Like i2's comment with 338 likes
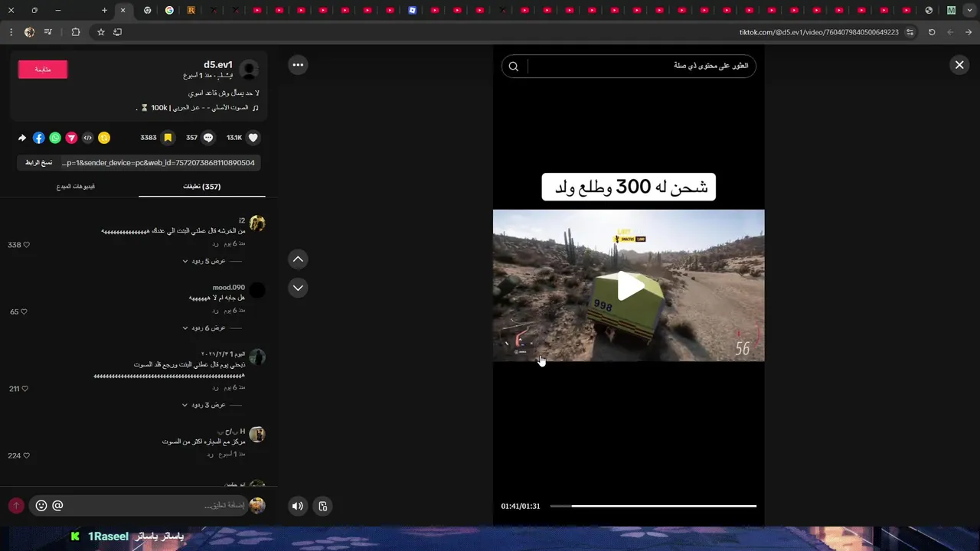The width and height of the screenshot is (980, 551). [26, 245]
